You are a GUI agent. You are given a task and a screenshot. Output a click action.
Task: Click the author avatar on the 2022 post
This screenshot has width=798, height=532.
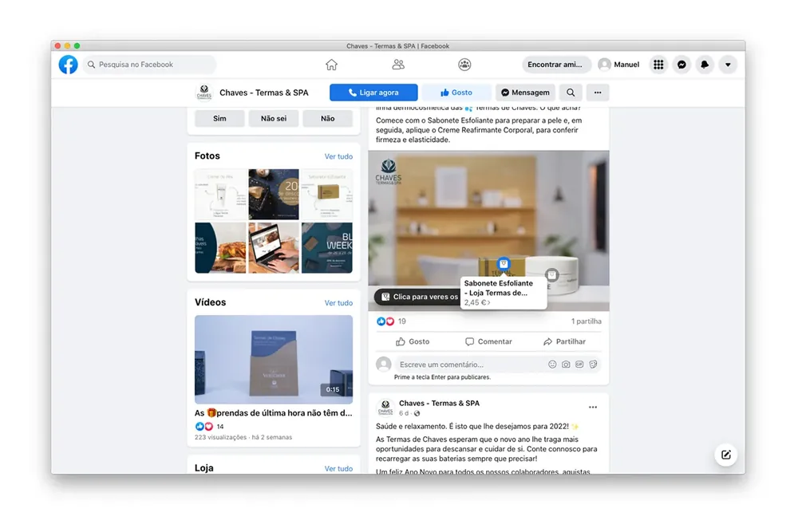coord(385,408)
